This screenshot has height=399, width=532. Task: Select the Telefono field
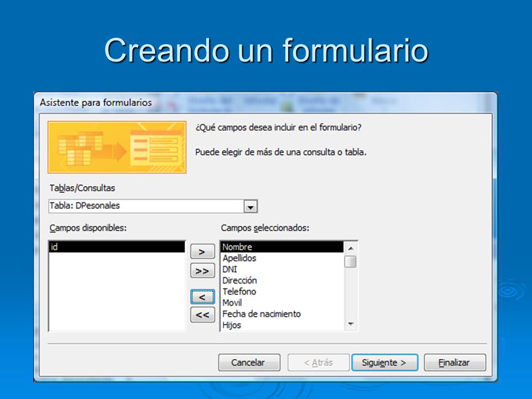click(x=282, y=291)
